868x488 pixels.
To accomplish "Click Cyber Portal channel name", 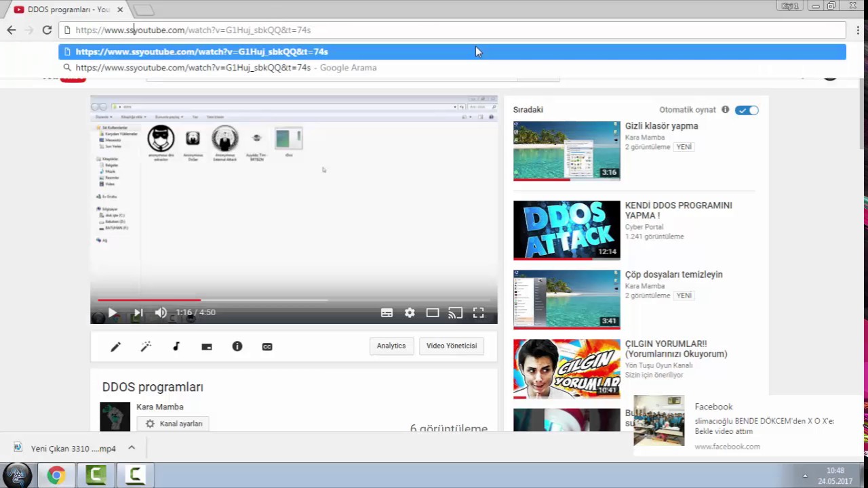I will pyautogui.click(x=644, y=227).
